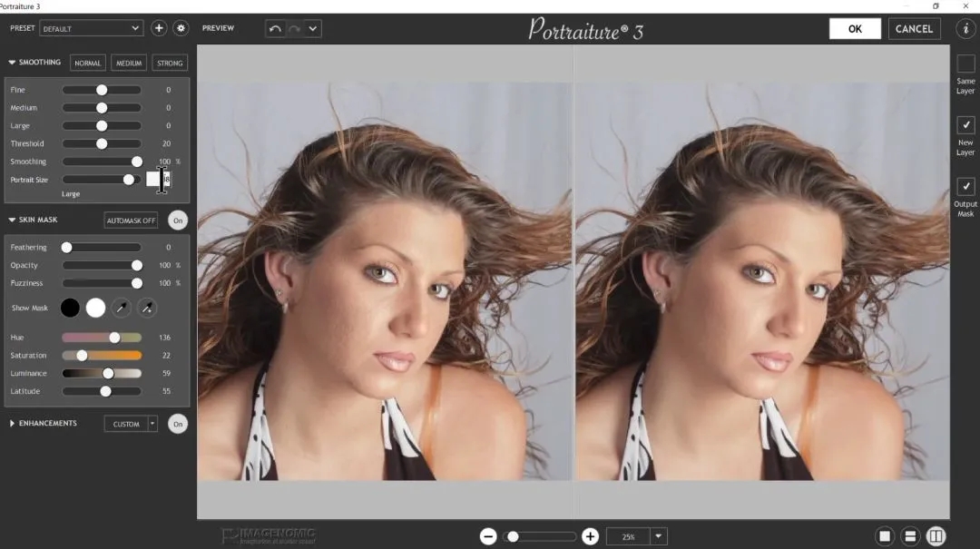Apply the NORMAL smoothing preset
980x549 pixels.
87,64
